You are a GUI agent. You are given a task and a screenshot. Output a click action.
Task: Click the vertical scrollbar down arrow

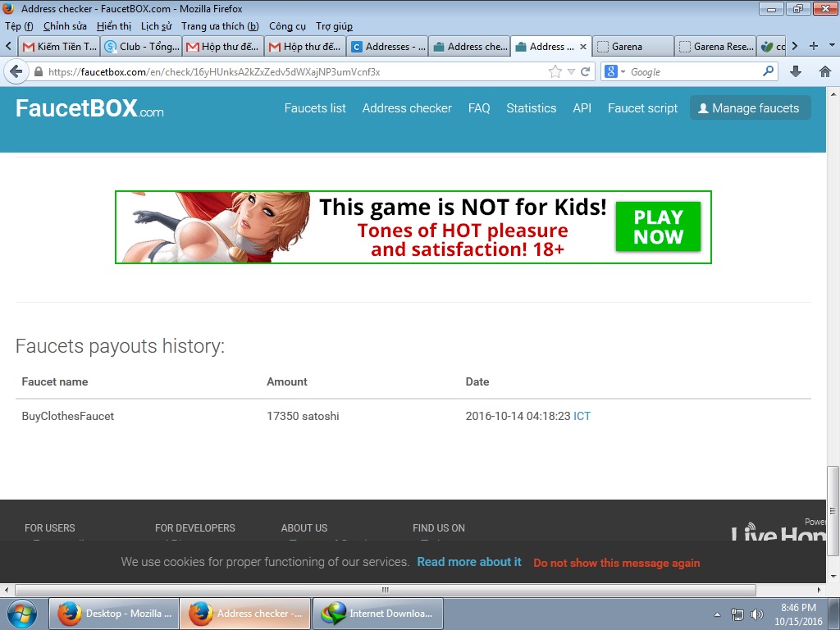pos(833,577)
